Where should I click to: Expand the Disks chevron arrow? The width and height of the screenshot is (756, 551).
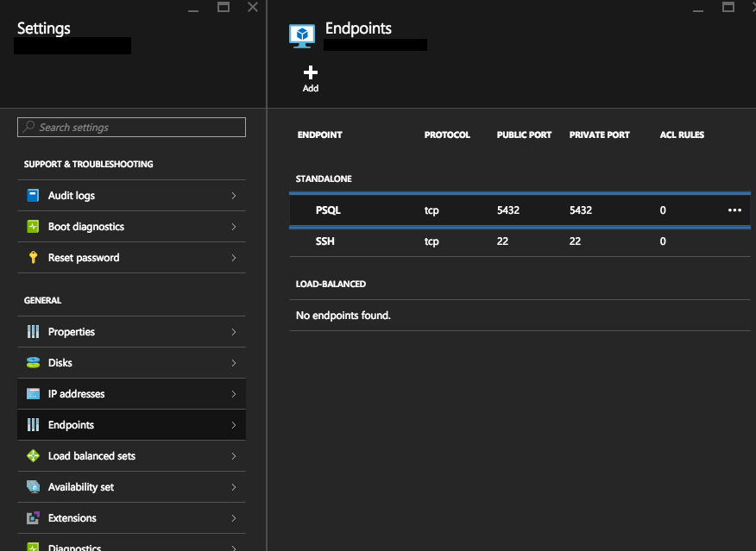point(234,363)
